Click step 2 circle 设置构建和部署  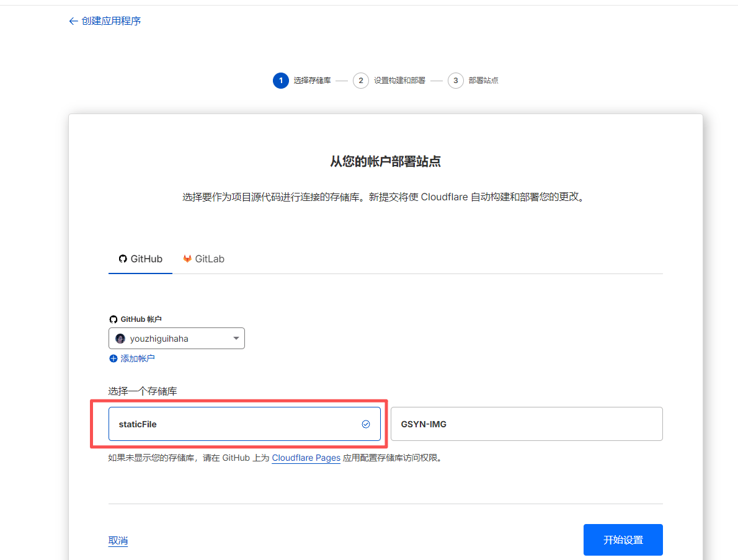[361, 81]
